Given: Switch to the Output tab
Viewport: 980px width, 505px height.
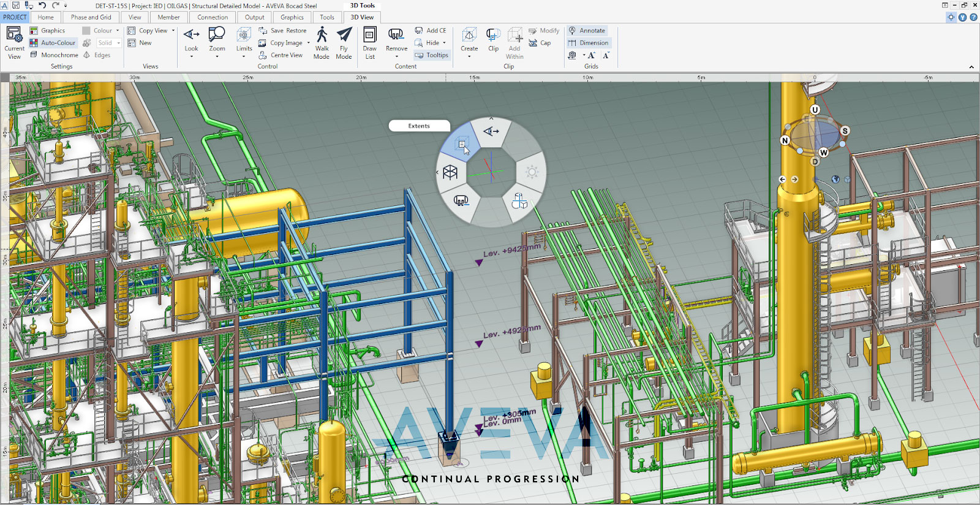Looking at the screenshot, I should click(255, 17).
